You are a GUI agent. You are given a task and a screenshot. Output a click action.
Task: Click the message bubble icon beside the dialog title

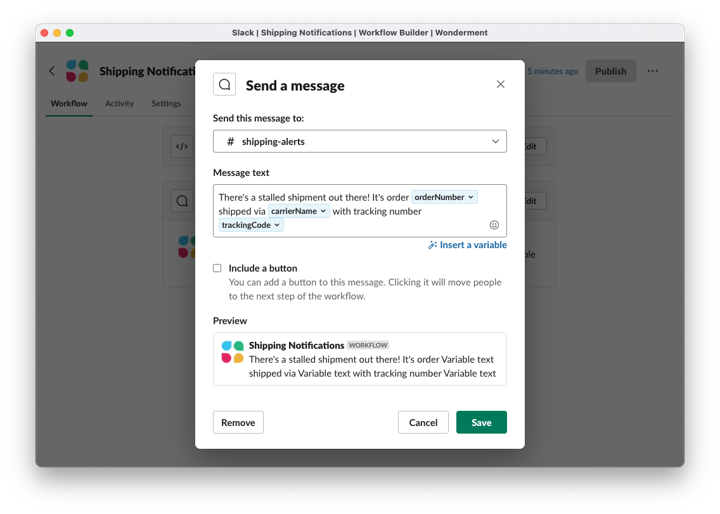225,85
